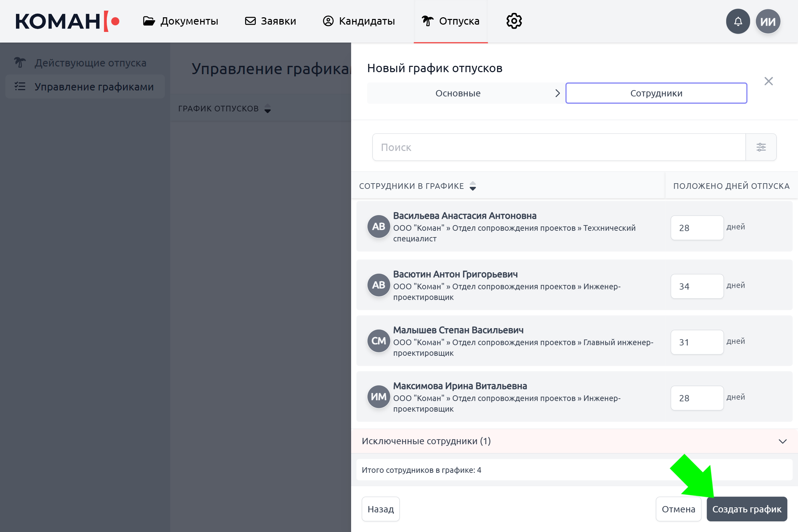Click the КОМАН logo

[67, 21]
